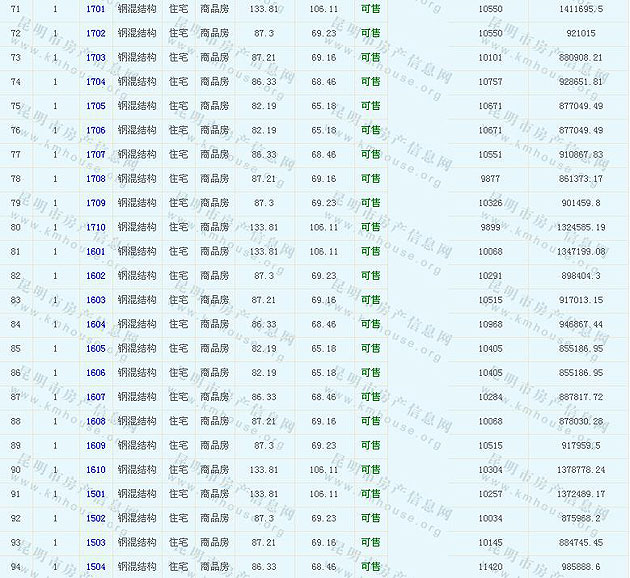Click 可售 status in row 71
This screenshot has width=630, height=578.
coord(370,9)
